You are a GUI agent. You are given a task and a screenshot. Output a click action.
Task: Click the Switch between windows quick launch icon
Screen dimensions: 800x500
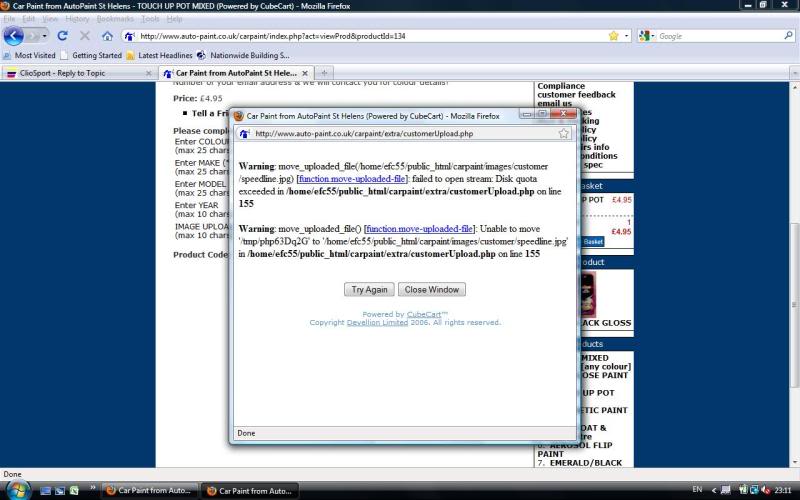point(60,491)
